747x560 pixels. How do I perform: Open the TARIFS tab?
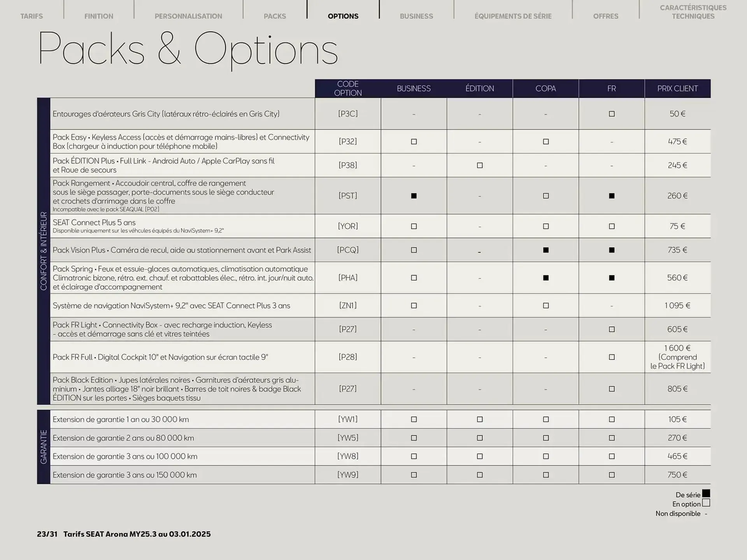[x=32, y=16]
